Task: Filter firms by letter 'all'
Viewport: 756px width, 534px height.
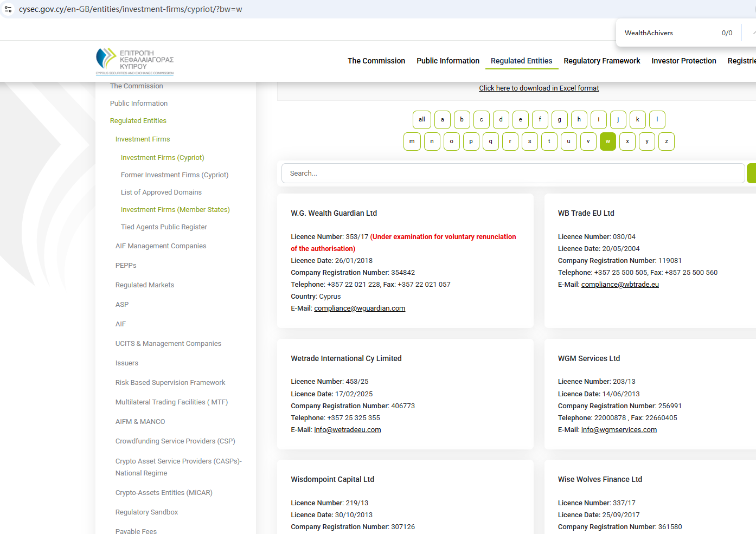Action: pos(421,120)
